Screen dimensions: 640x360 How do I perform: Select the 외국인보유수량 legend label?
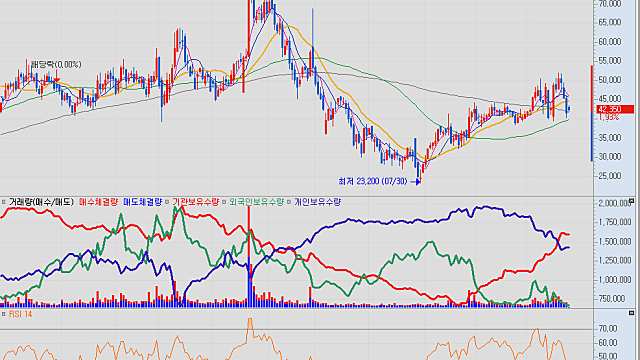pos(256,202)
